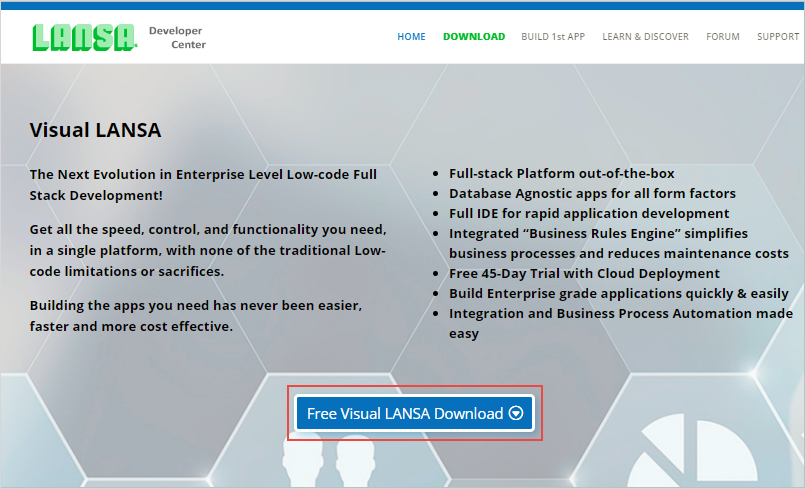Go to the DOWNLOAD page

[474, 37]
